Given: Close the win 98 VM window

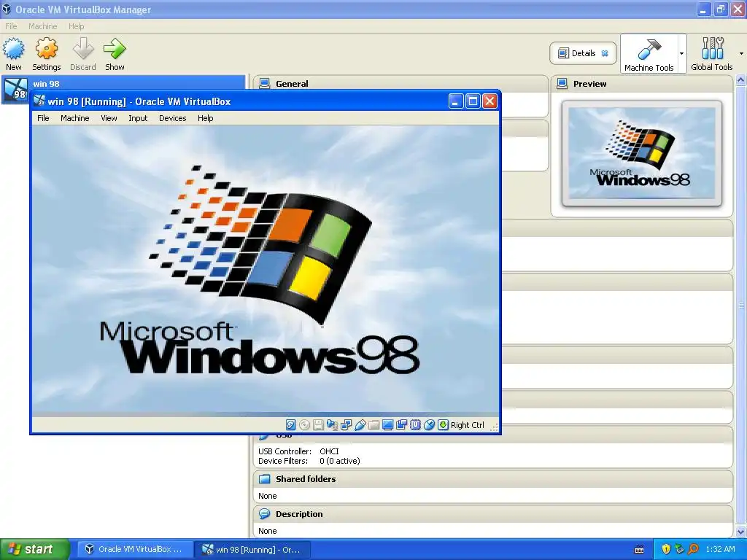Looking at the screenshot, I should point(489,101).
